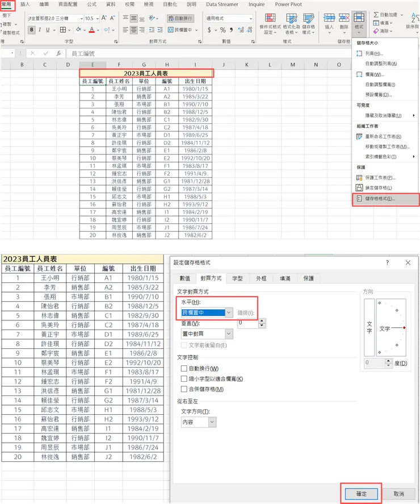The image size is (420, 504).
Task: Click 取消 to cancel the dialog
Action: pyautogui.click(x=399, y=494)
